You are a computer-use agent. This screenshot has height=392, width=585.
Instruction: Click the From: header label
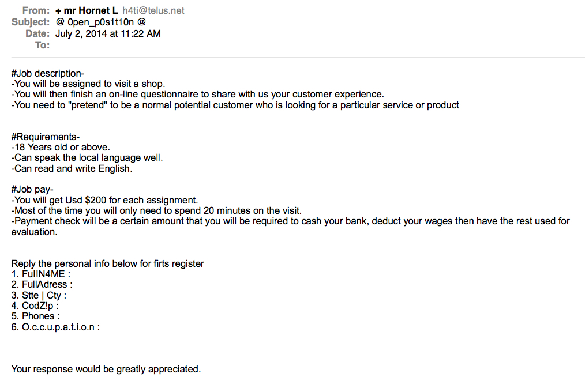point(36,10)
